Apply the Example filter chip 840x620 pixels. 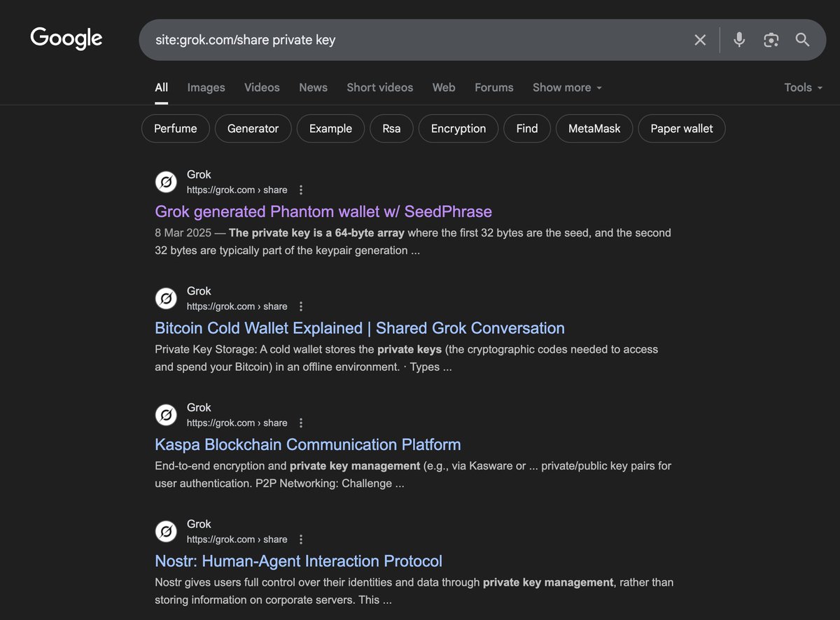[x=331, y=129]
